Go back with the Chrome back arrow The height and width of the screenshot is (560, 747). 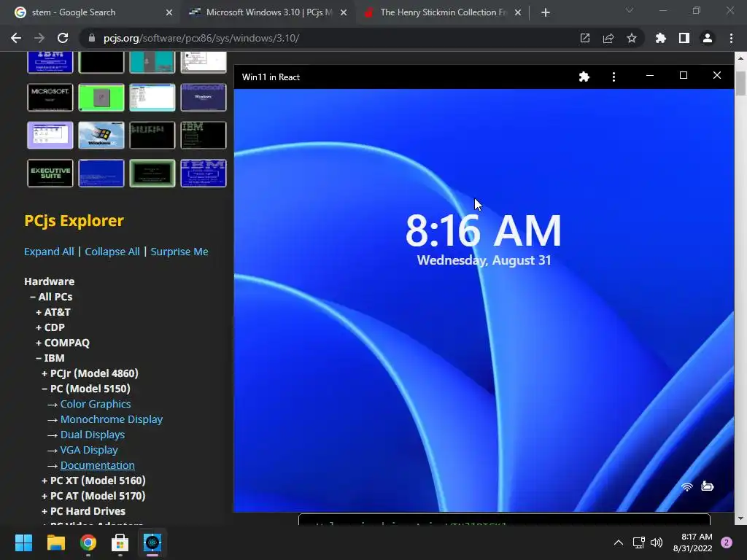coord(16,38)
